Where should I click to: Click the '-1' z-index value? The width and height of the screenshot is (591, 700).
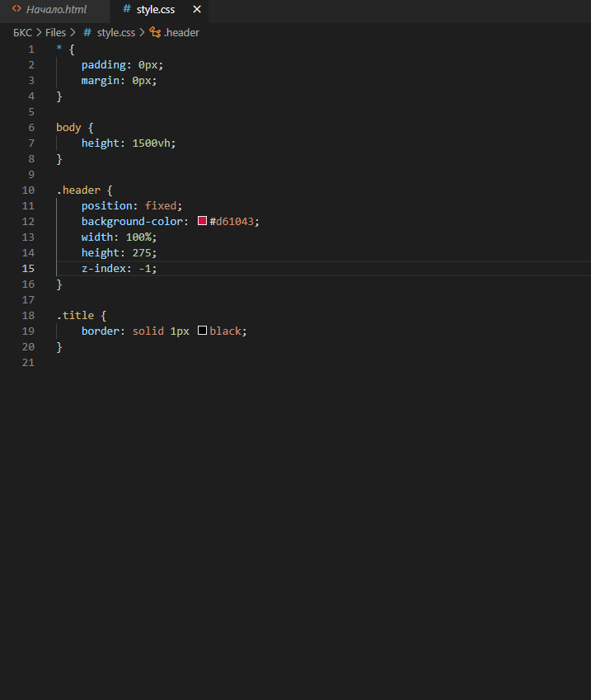point(144,268)
